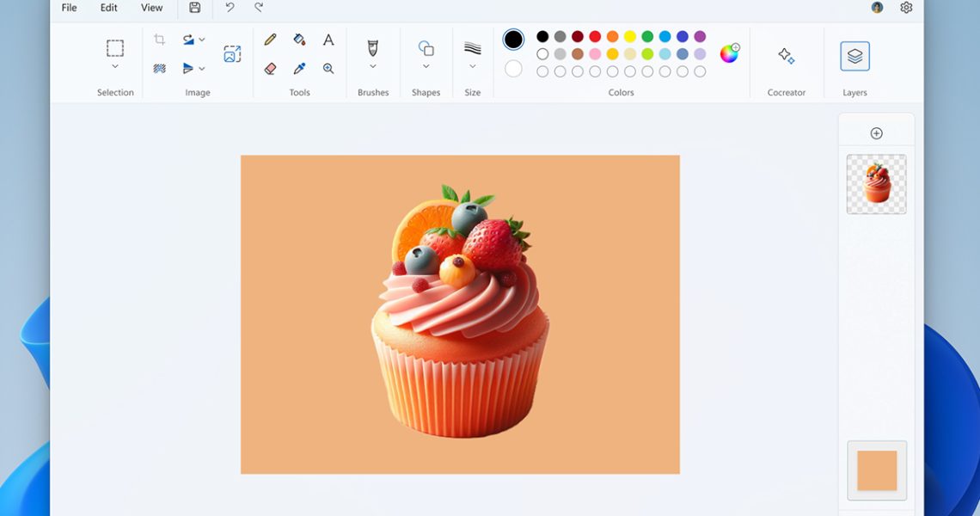The image size is (980, 516).
Task: Open the View menu
Action: coord(152,8)
